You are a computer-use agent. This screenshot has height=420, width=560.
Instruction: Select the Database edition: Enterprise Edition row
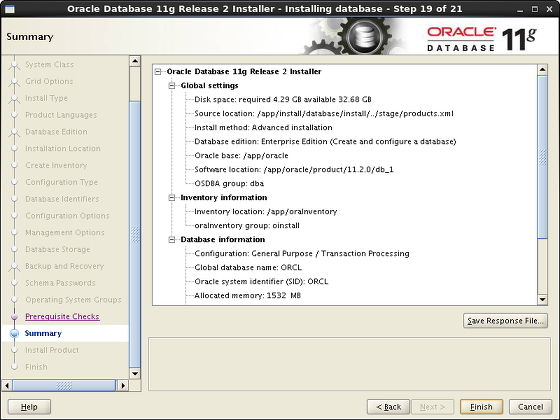(x=325, y=141)
